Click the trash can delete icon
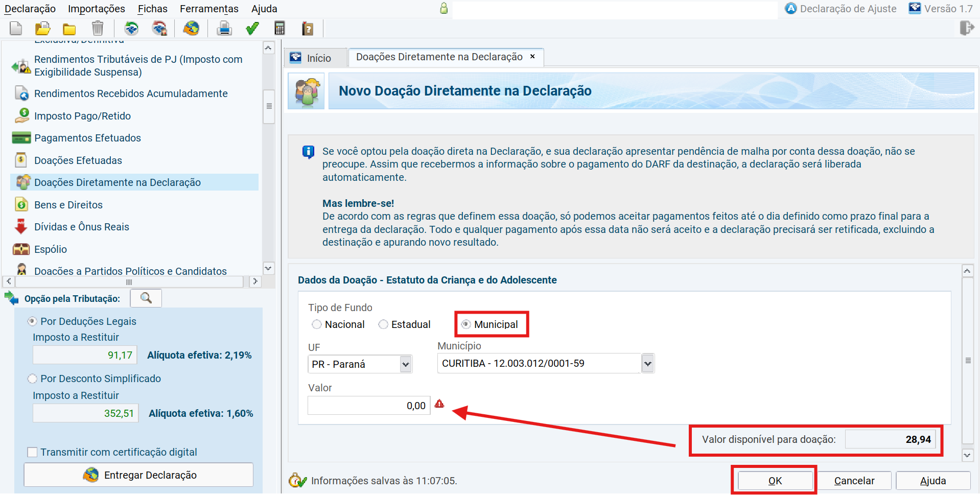Image resolution: width=980 pixels, height=495 pixels. pyautogui.click(x=97, y=29)
